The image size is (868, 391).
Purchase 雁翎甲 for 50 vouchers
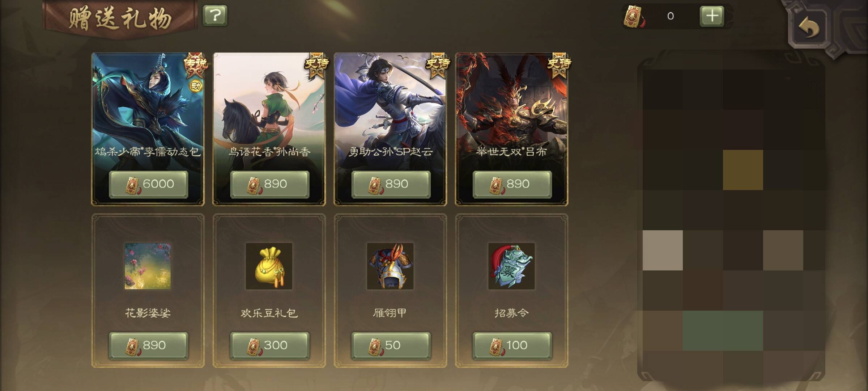pos(391,346)
